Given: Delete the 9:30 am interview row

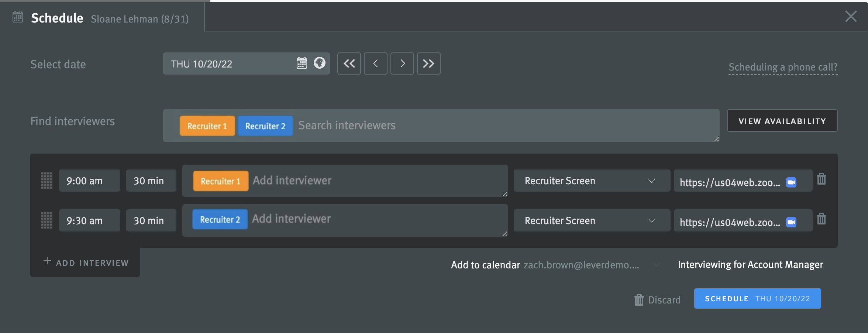Looking at the screenshot, I should [821, 219].
